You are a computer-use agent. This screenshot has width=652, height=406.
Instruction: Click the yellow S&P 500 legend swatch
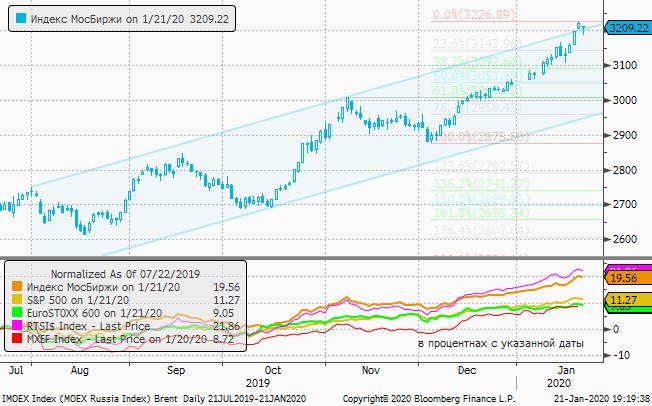(x=17, y=300)
